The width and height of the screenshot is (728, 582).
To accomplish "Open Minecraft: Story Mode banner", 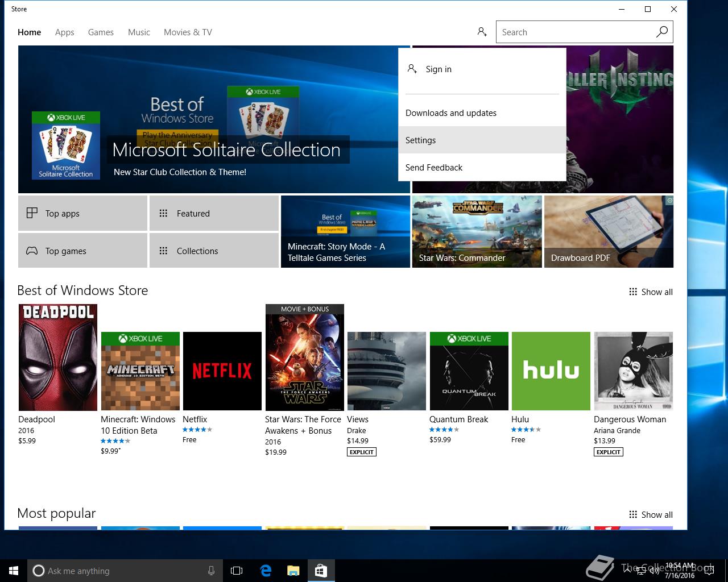I will (345, 231).
